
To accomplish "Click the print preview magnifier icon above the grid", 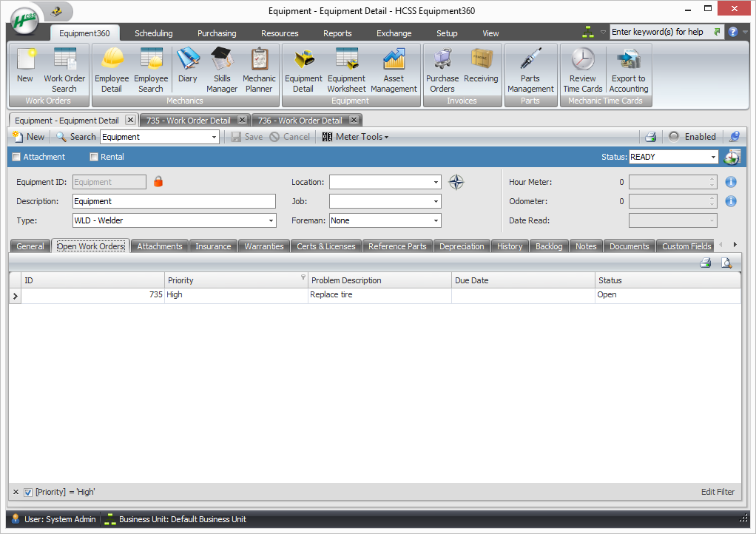I will click(726, 263).
